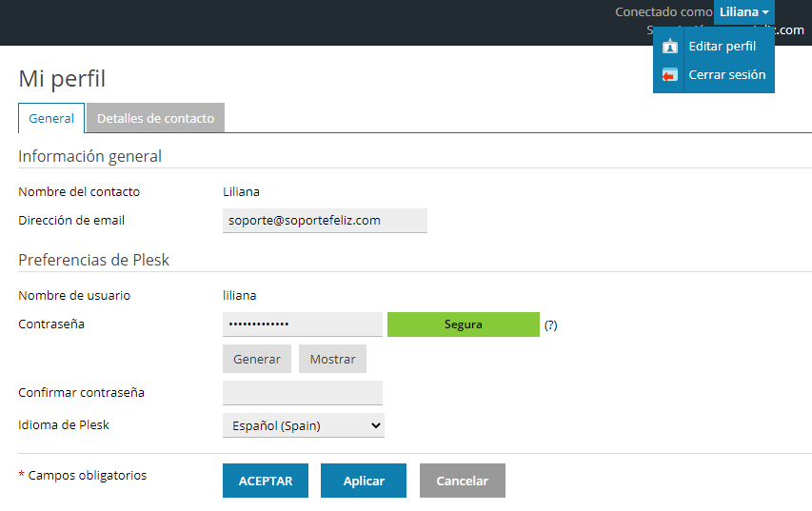
Task: Open the (?) password strength help link
Action: (x=550, y=324)
